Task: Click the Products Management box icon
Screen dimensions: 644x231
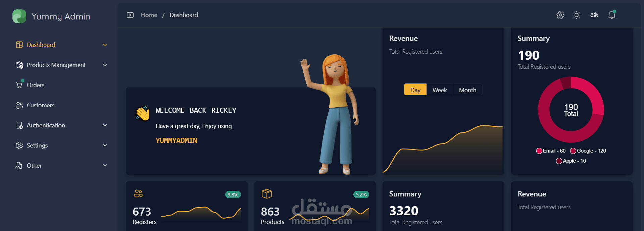Action: pos(19,65)
